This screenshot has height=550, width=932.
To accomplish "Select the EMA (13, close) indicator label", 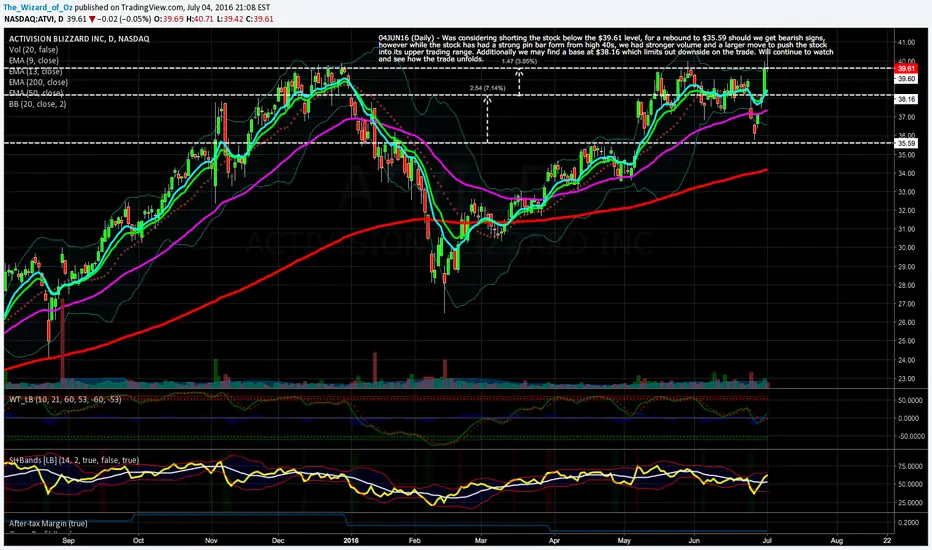I will [x=36, y=71].
